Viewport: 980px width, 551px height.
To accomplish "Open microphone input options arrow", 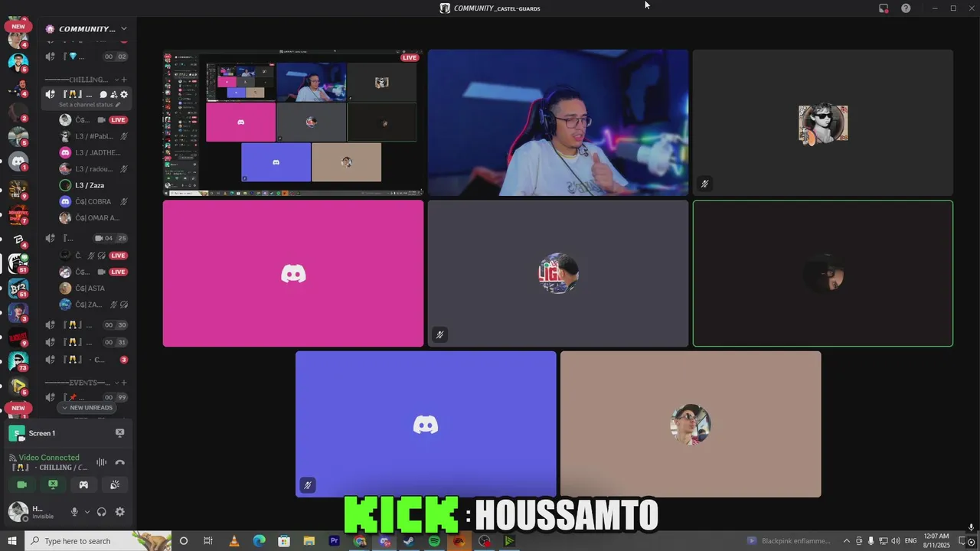I will [x=87, y=512].
